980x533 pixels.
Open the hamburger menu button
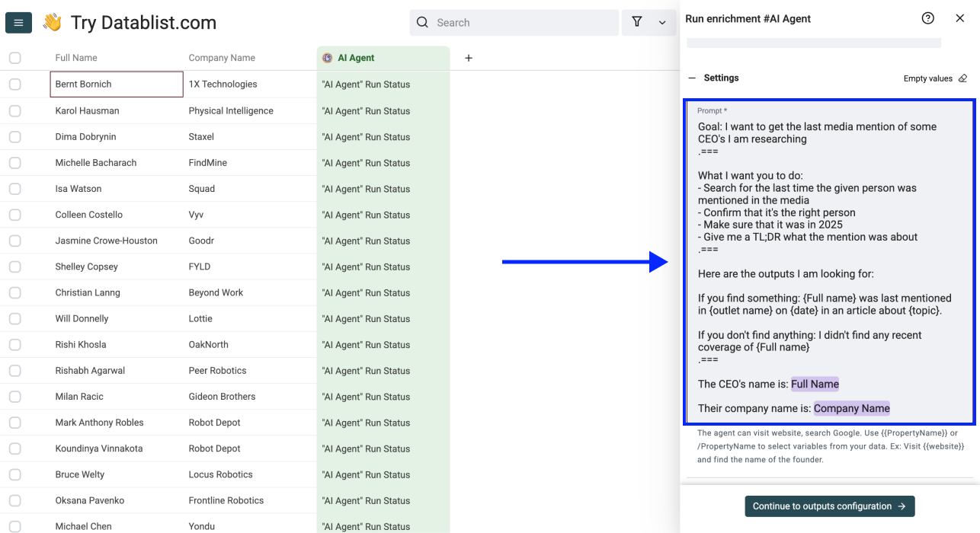(18, 23)
